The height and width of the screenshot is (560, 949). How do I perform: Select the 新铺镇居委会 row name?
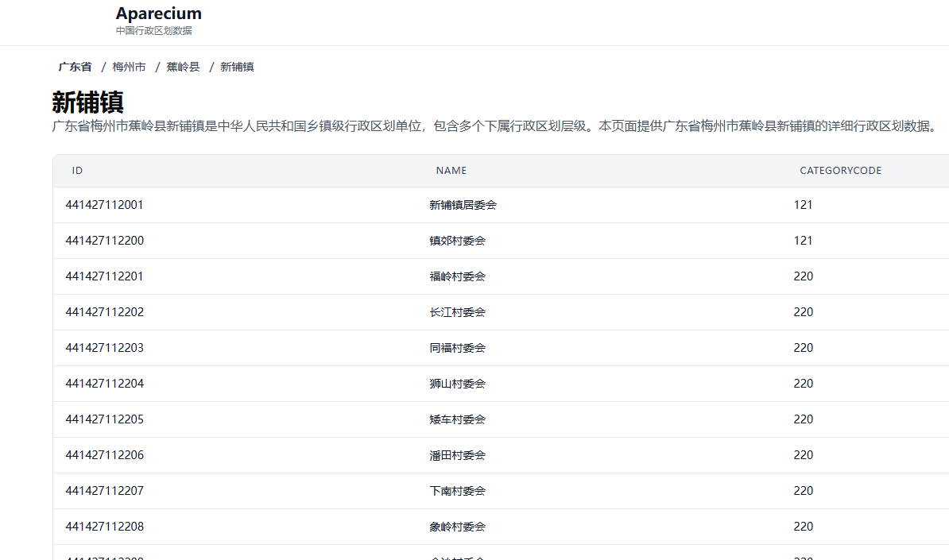tap(463, 205)
